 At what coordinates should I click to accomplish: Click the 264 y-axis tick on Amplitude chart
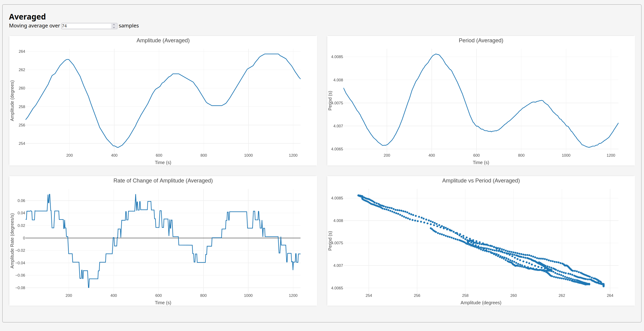pos(22,52)
